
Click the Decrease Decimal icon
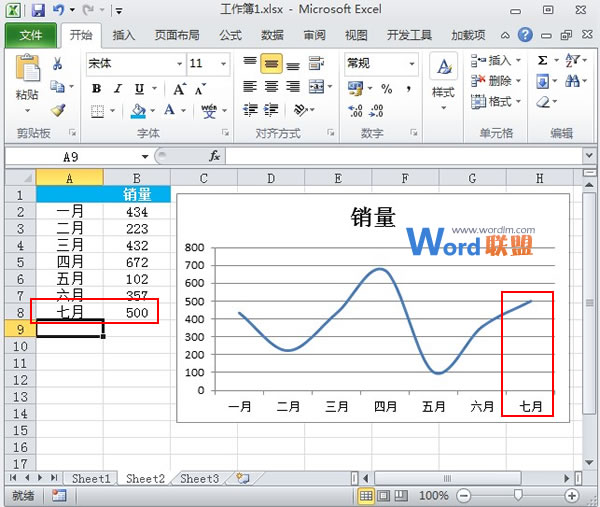coord(377,111)
